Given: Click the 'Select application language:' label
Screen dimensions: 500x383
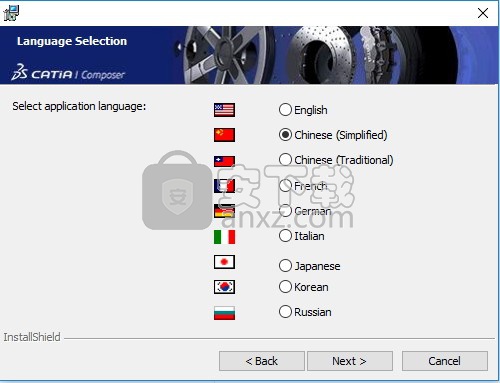Looking at the screenshot, I should [79, 106].
